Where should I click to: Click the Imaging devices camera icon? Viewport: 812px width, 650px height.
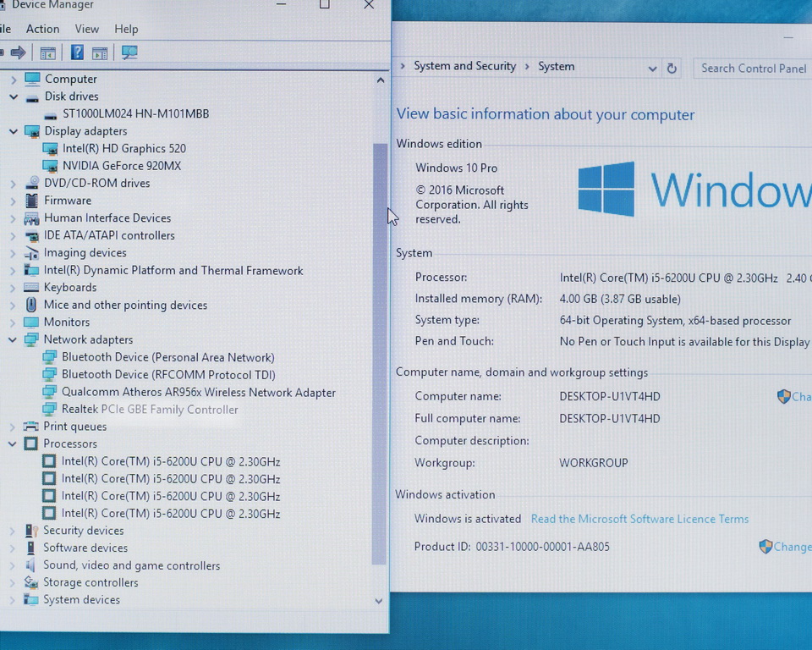[x=31, y=253]
